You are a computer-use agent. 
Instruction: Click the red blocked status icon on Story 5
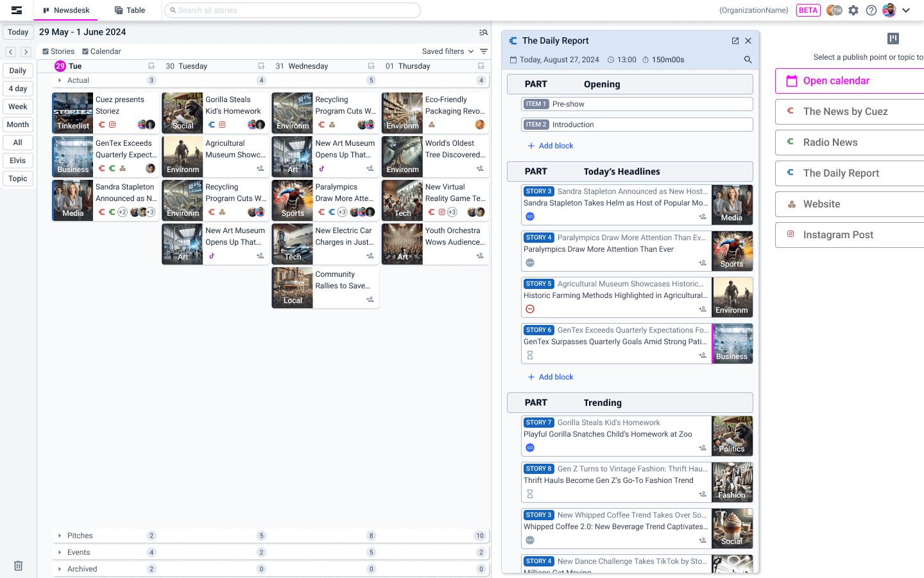530,309
